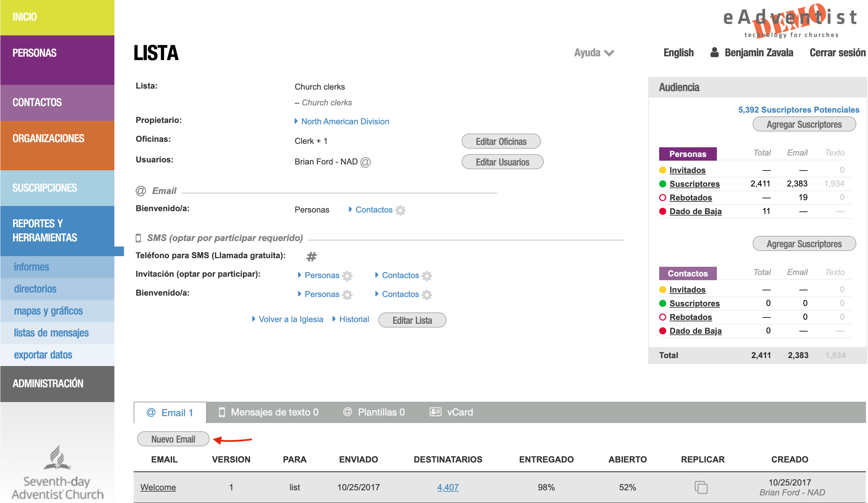Switch to Mensajes de texto tab

[269, 412]
